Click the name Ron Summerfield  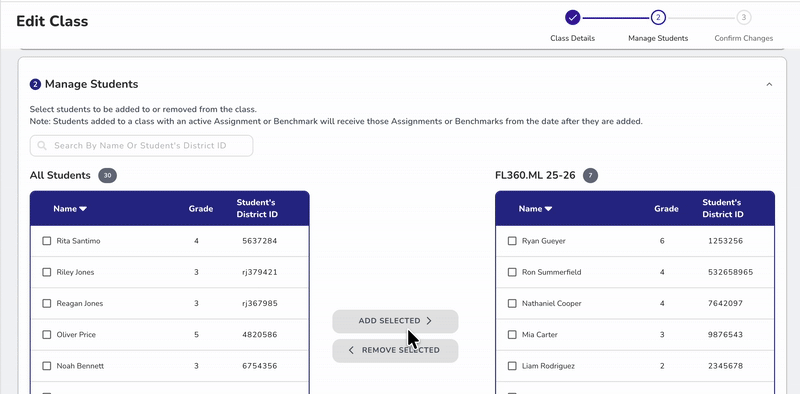pyautogui.click(x=552, y=273)
